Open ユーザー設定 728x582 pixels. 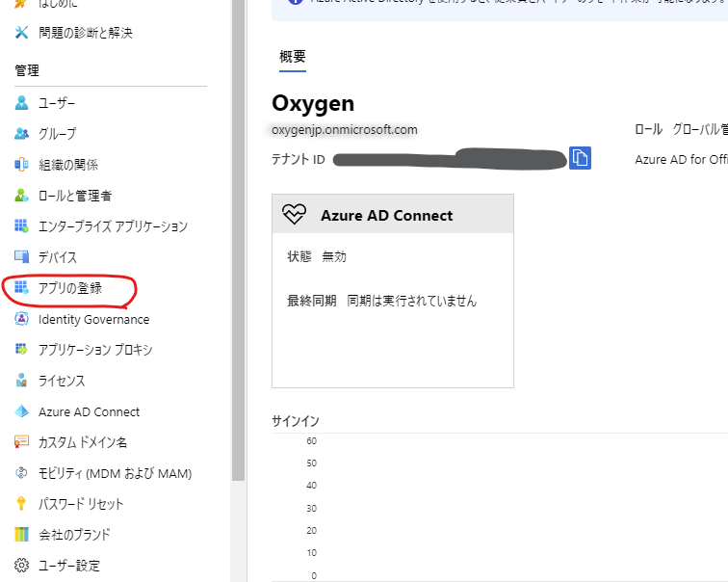[69, 566]
